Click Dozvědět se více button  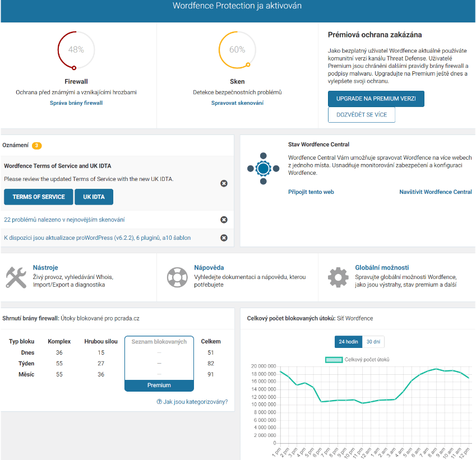point(362,115)
